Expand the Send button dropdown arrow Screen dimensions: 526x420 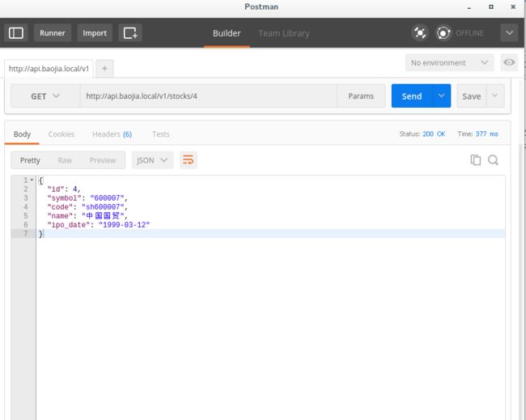coord(442,96)
